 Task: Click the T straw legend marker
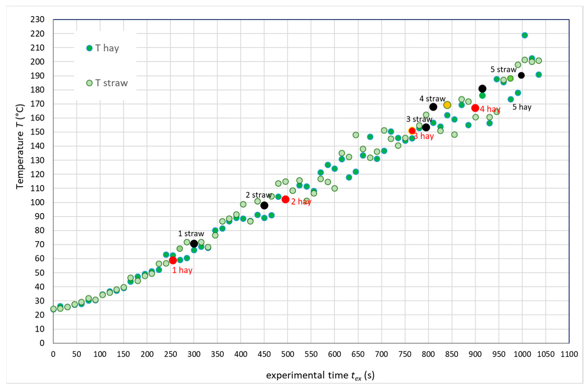pos(89,83)
